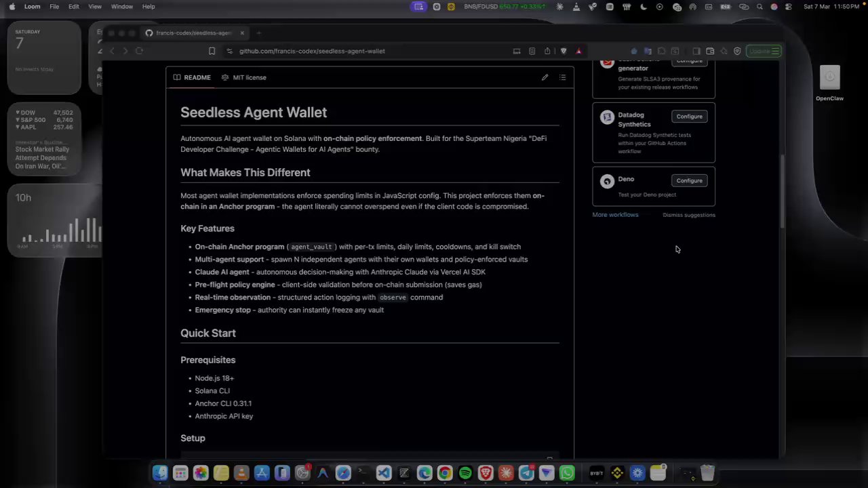The height and width of the screenshot is (488, 868).
Task: Open Control Center in the menu bar
Action: click(x=789, y=7)
